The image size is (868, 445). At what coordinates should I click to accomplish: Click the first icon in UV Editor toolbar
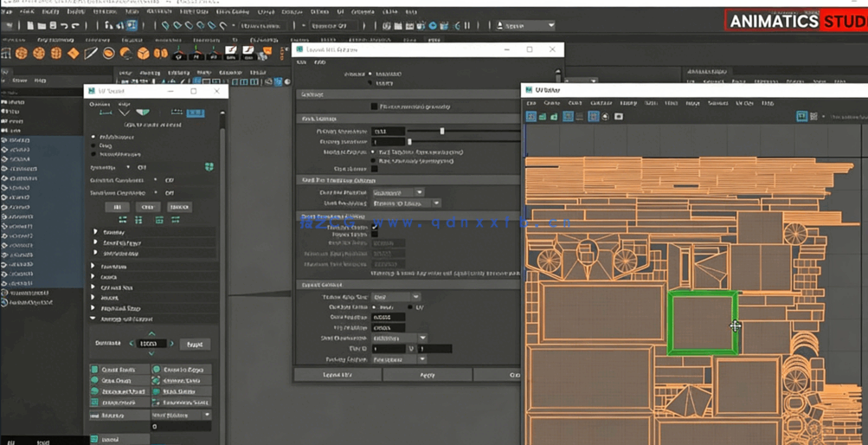531,116
